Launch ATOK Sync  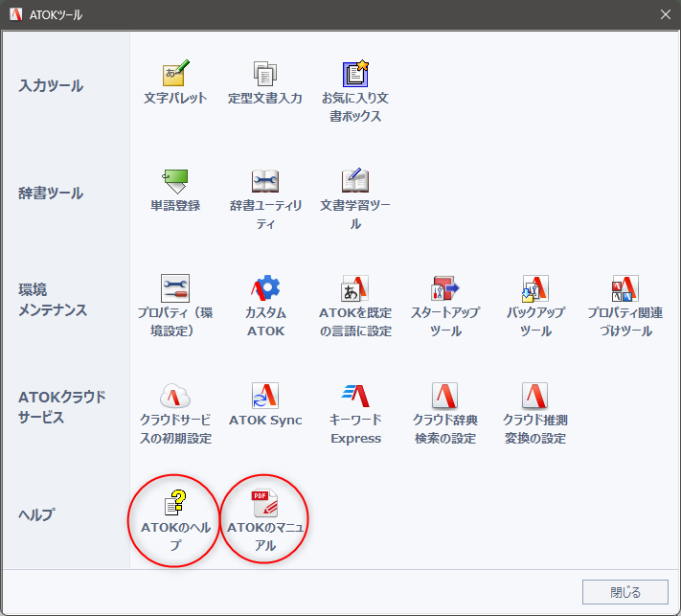(x=265, y=405)
